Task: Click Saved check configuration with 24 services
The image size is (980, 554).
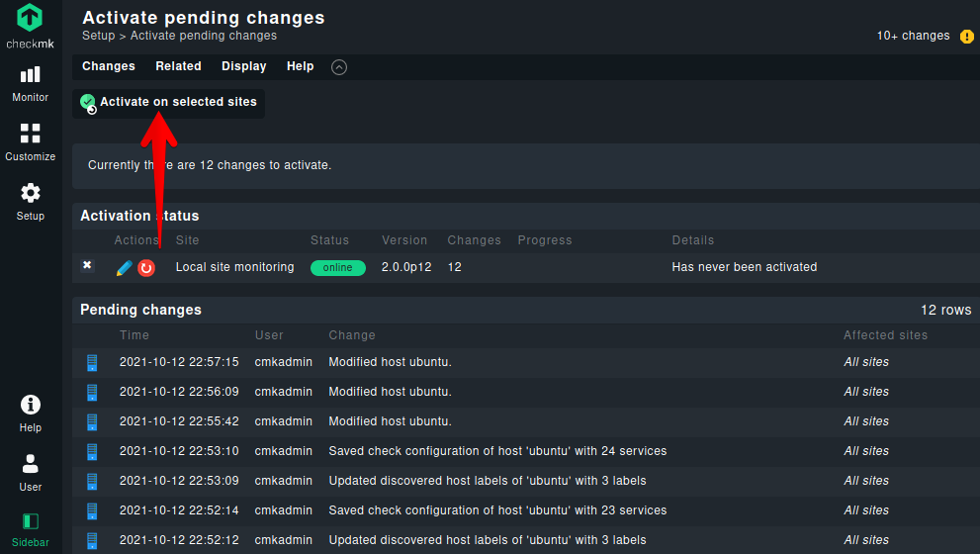Action: coord(497,451)
